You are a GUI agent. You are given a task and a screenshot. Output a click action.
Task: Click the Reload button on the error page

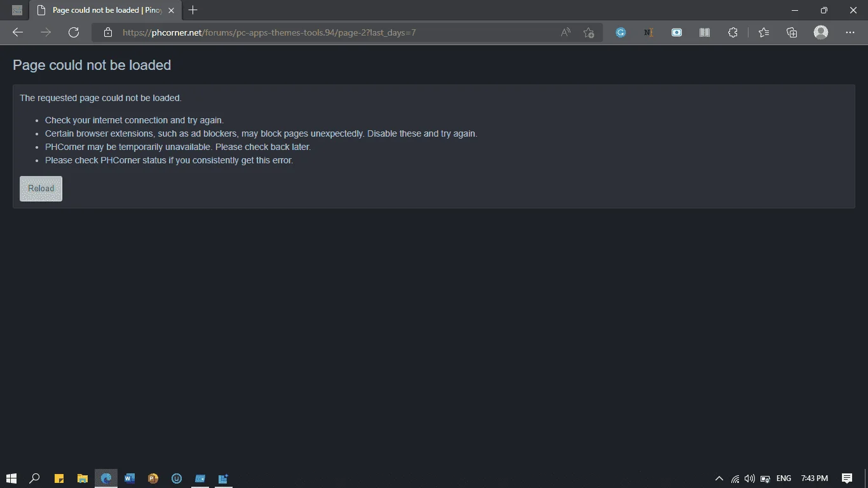click(41, 189)
